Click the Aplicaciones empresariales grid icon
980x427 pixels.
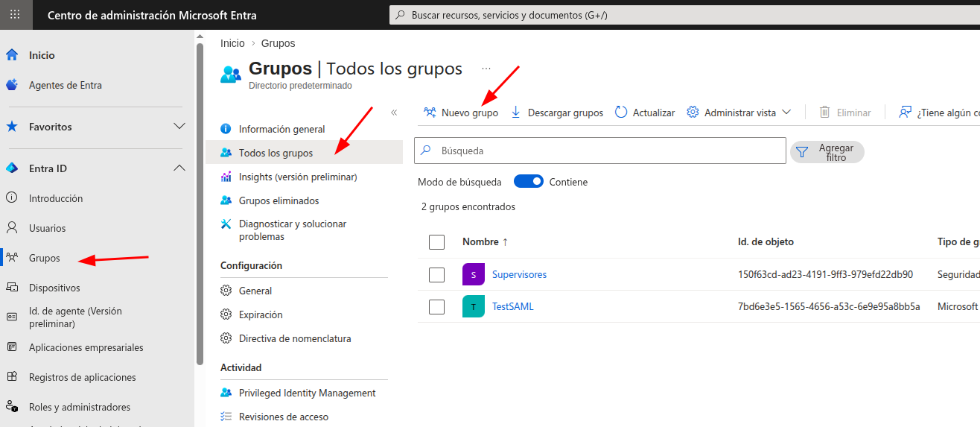[x=12, y=347]
